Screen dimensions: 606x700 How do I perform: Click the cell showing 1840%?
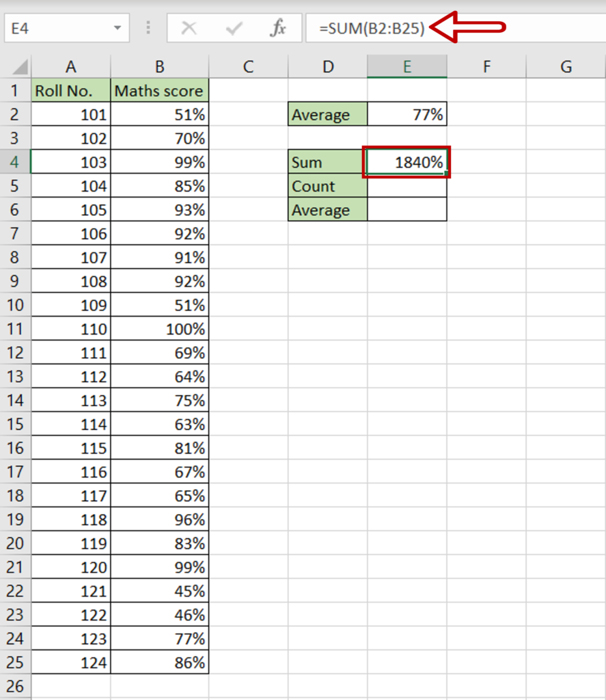[407, 162]
